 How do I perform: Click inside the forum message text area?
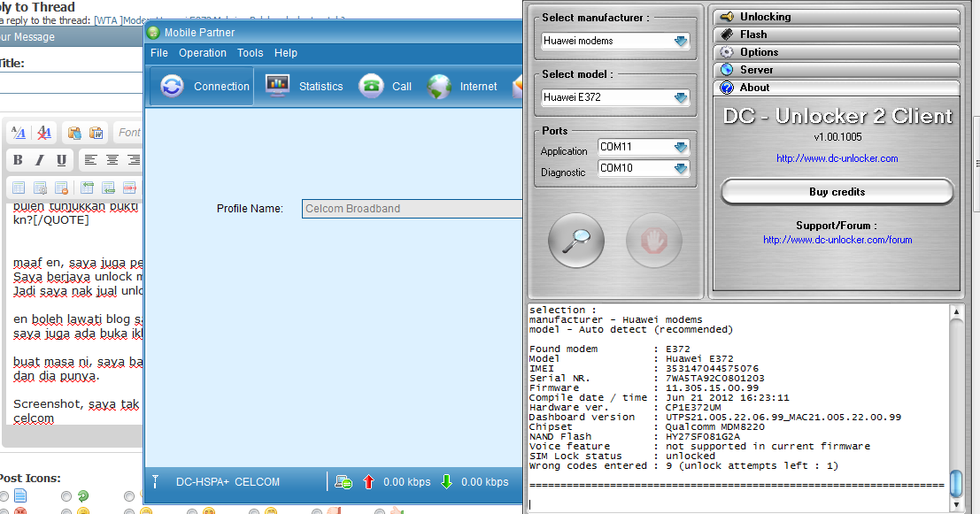click(x=75, y=312)
